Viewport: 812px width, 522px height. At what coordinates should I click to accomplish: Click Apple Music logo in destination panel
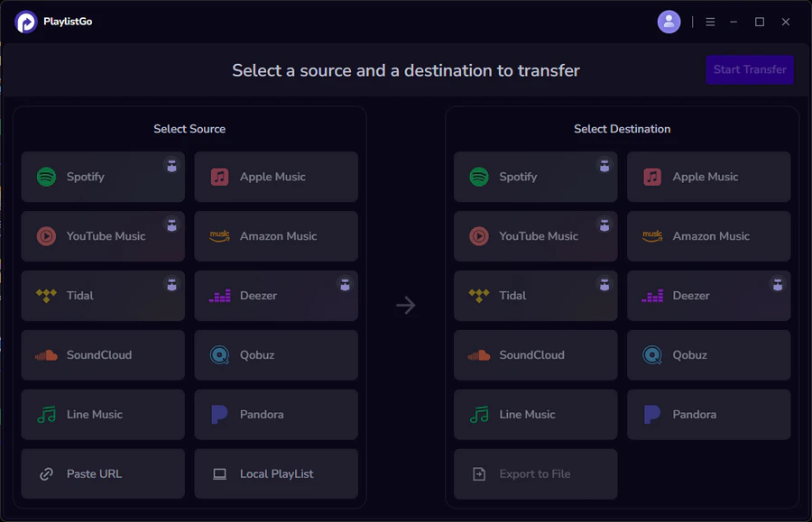coord(652,177)
